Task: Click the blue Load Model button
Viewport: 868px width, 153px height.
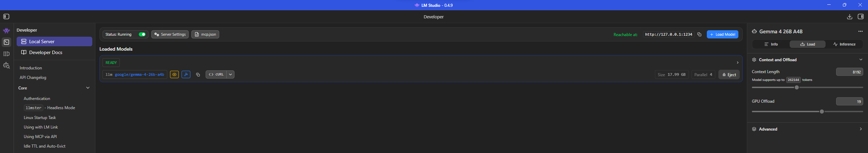Action: [x=722, y=34]
